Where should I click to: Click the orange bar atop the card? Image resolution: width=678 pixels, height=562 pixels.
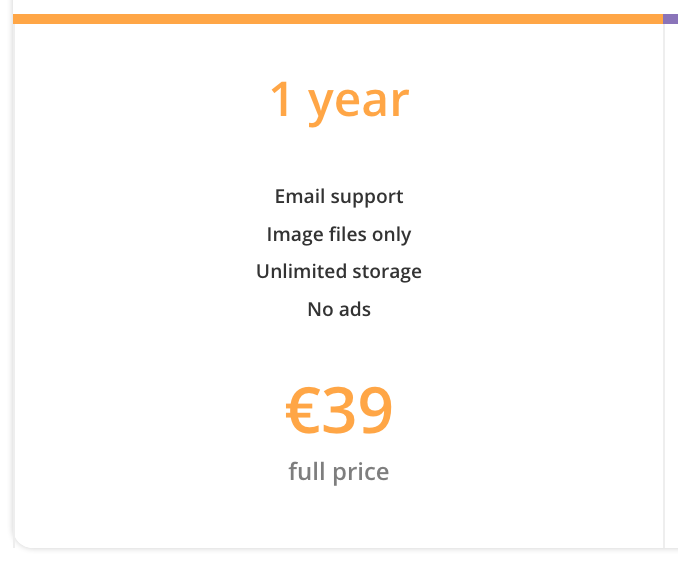pos(338,19)
